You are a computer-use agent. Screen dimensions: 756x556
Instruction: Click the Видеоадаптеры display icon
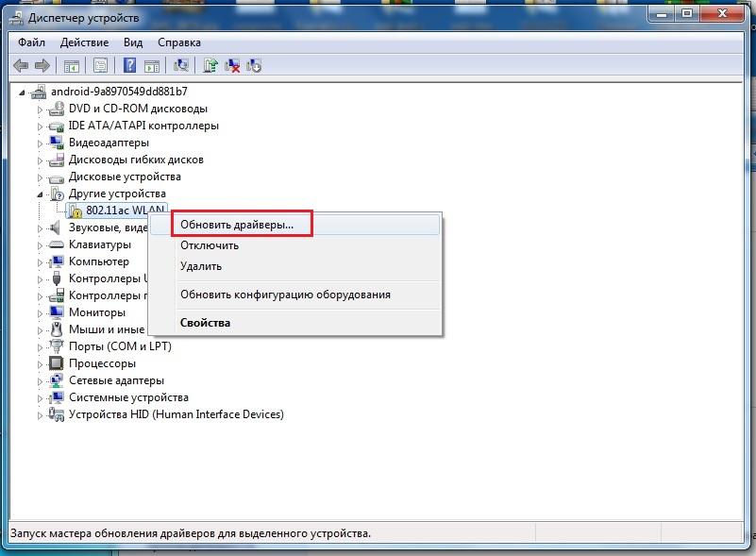click(57, 143)
